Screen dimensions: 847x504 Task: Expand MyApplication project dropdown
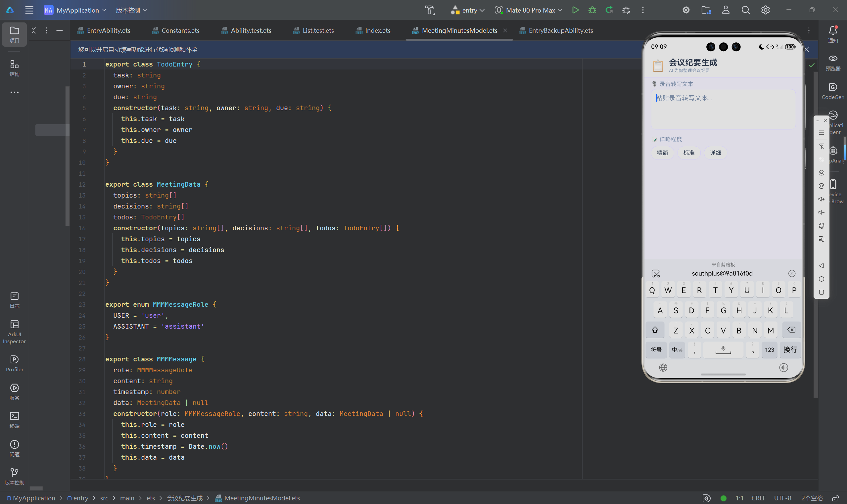point(75,10)
